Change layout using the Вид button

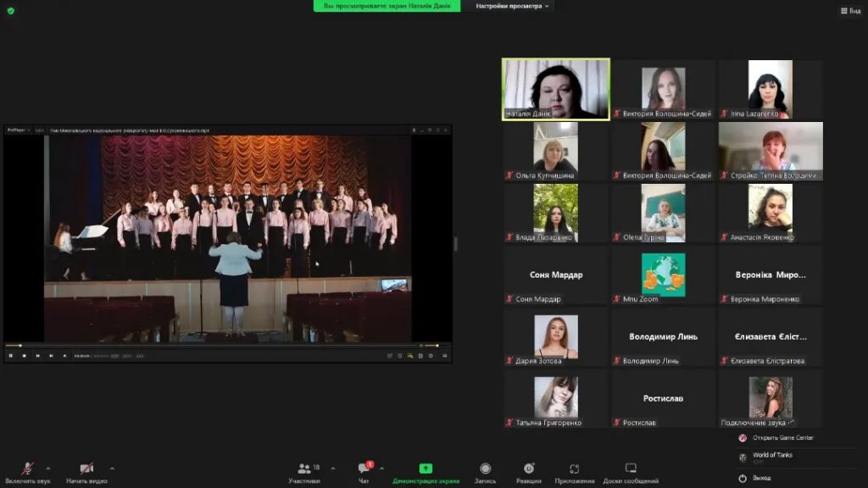849,10
